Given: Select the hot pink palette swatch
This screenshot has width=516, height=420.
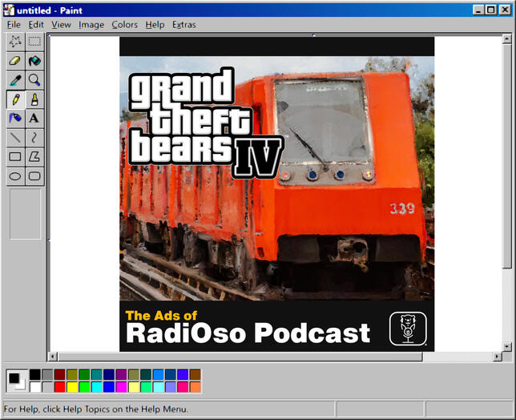Looking at the screenshot, I should [x=183, y=387].
